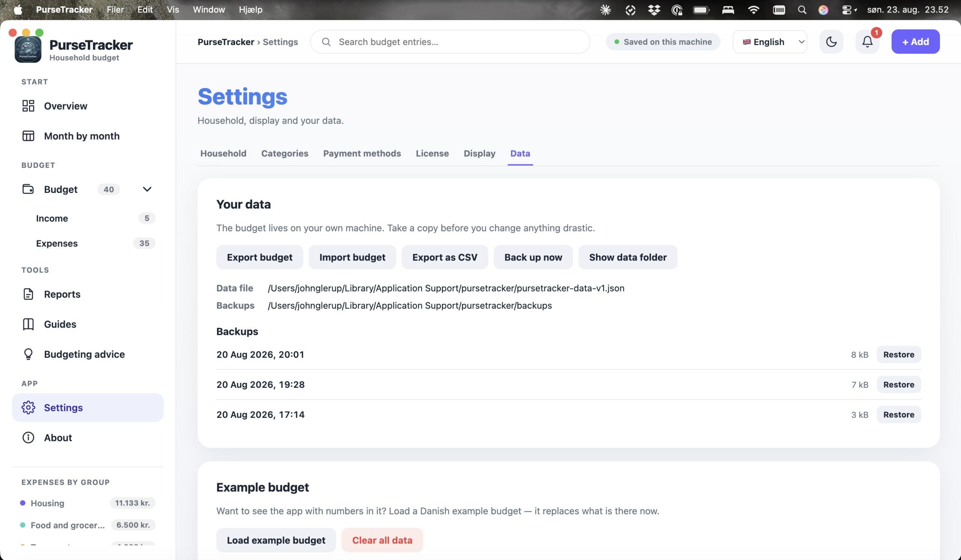Click the data file path text
This screenshot has width=961, height=560.
click(x=446, y=288)
